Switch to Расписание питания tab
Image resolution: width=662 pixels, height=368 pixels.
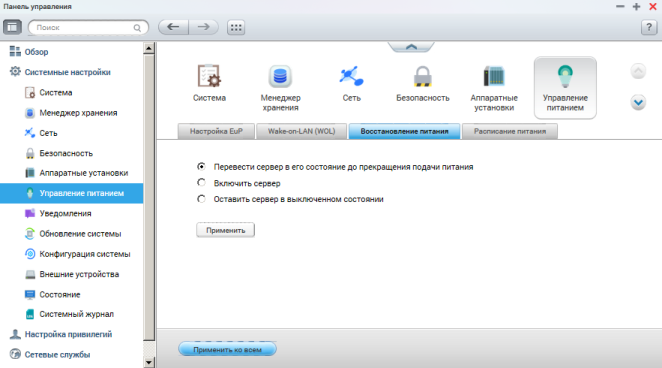click(510, 131)
